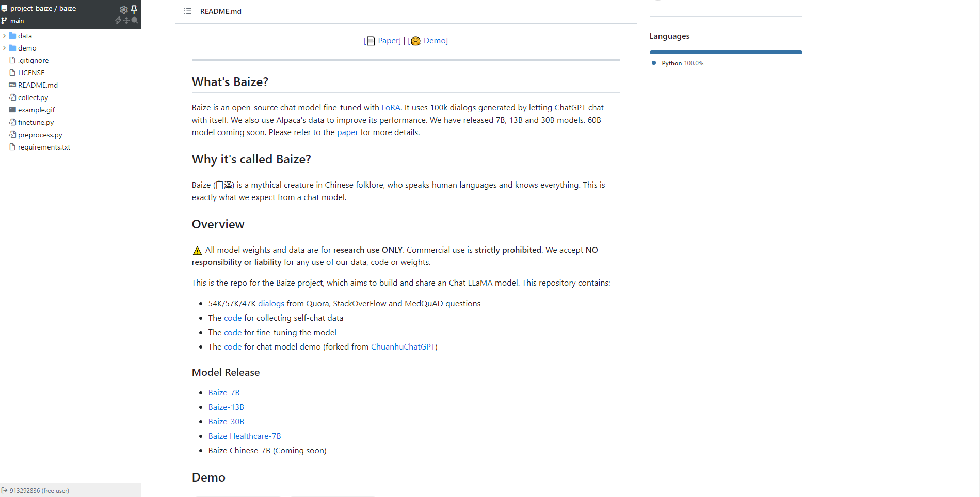Open finetune.py in the file tree
The width and height of the screenshot is (980, 497).
click(x=36, y=122)
